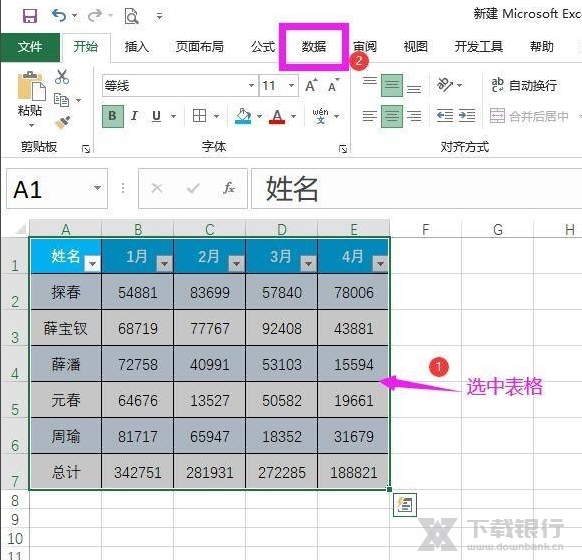Click the formula bar showing 姓名
The image size is (582, 560).
tap(416, 189)
